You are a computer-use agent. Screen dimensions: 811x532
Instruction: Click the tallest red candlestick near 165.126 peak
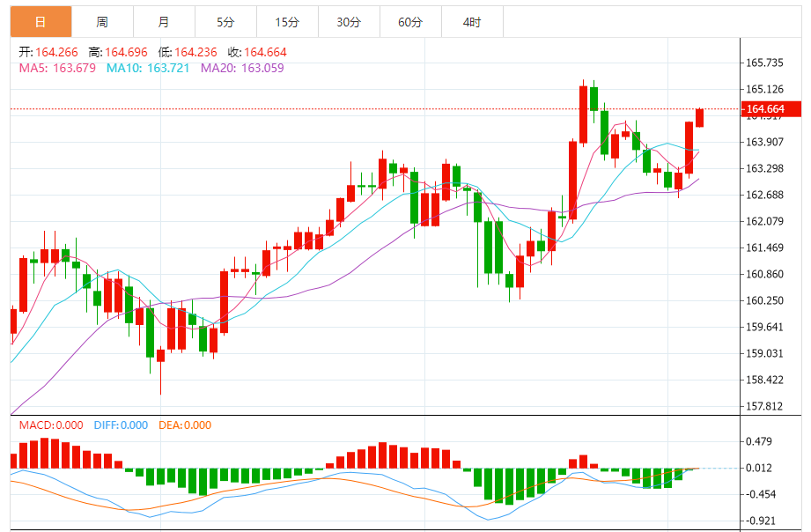tap(584, 115)
